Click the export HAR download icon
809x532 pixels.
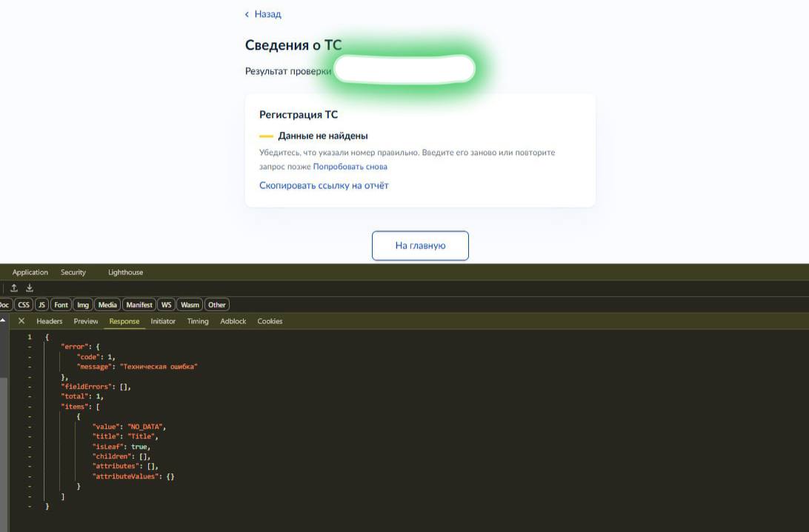[30, 288]
